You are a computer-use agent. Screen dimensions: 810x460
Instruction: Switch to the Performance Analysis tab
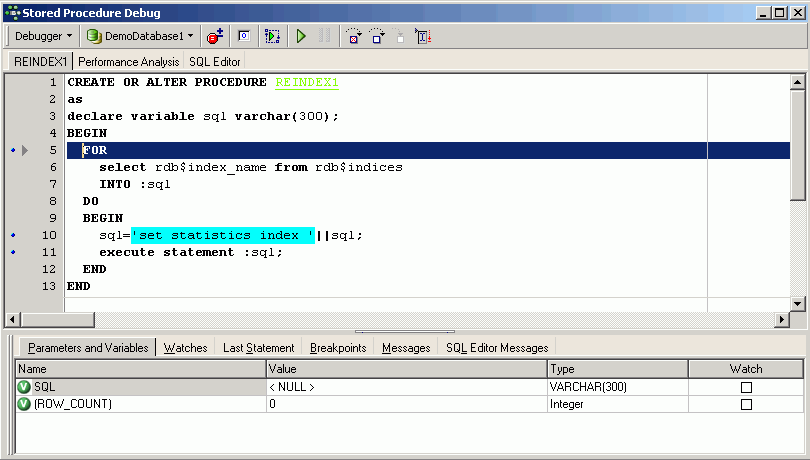click(x=129, y=62)
